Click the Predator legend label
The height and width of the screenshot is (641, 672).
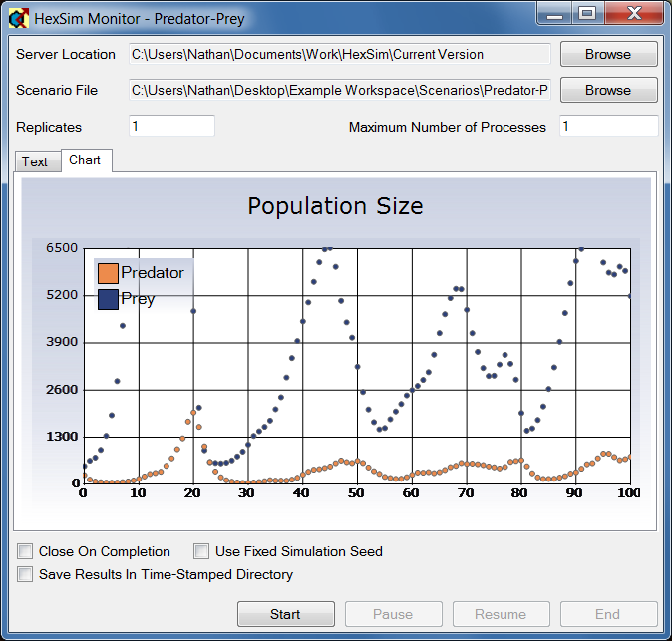point(153,273)
